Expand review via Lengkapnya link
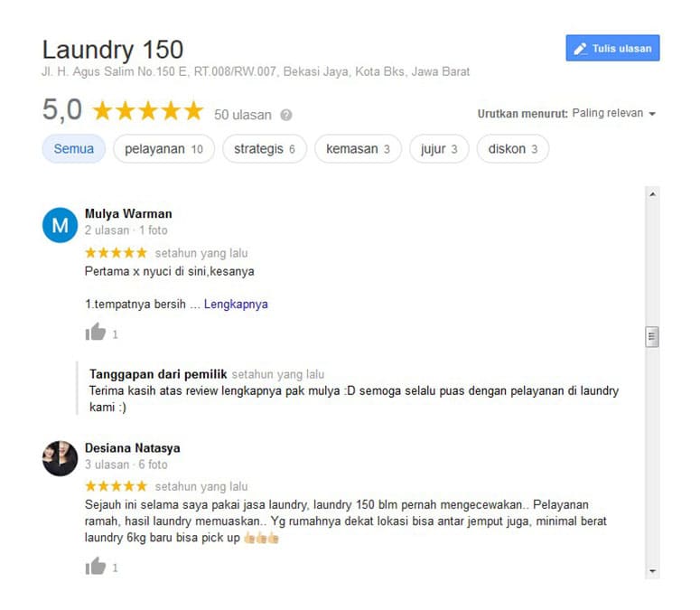Image resolution: width=700 pixels, height=610 pixels. [236, 305]
